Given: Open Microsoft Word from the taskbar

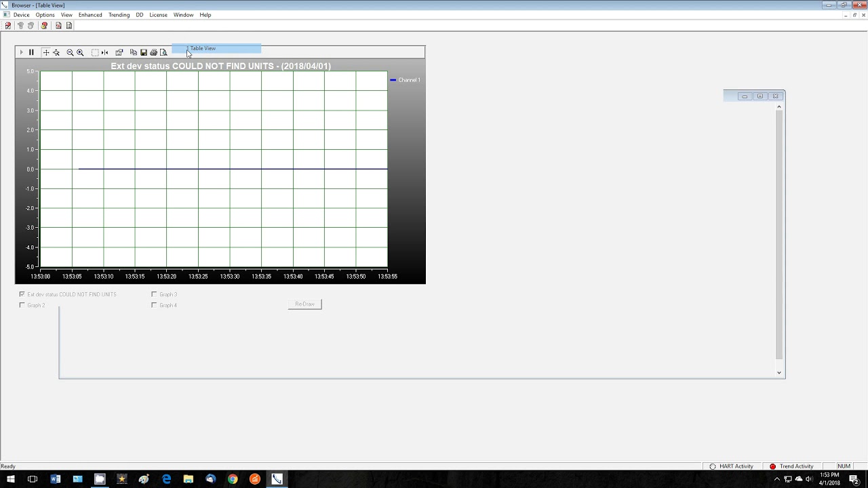Looking at the screenshot, I should 56,479.
